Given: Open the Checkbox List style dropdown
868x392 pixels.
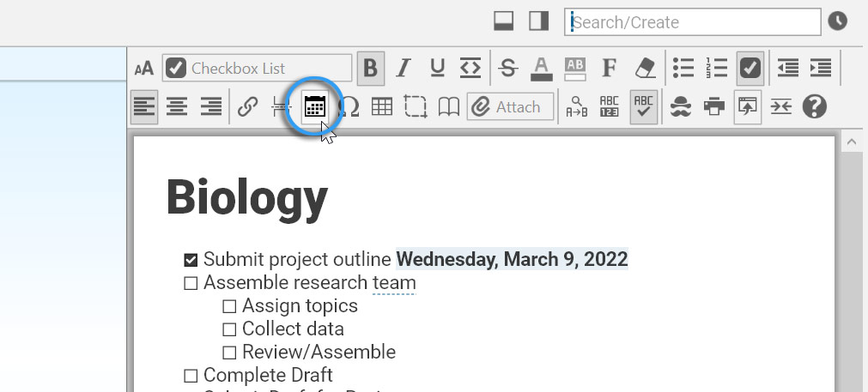Looking at the screenshot, I should 258,68.
